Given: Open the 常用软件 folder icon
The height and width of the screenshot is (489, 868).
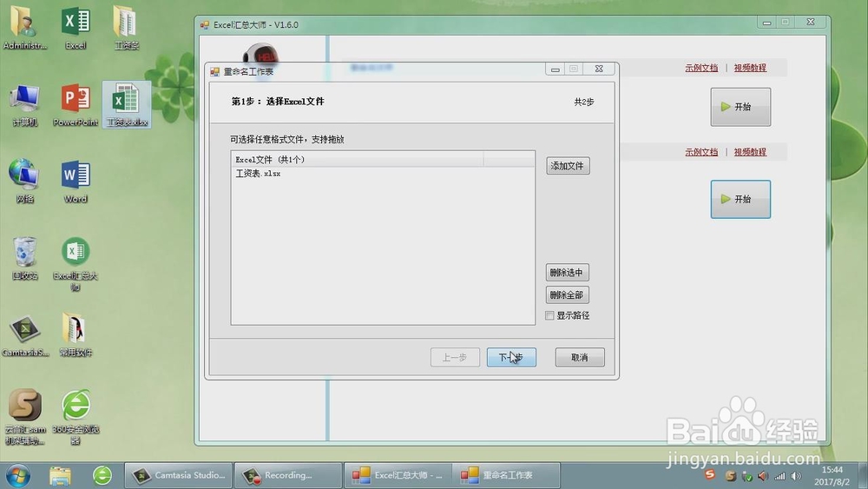Looking at the screenshot, I should 76,335.
